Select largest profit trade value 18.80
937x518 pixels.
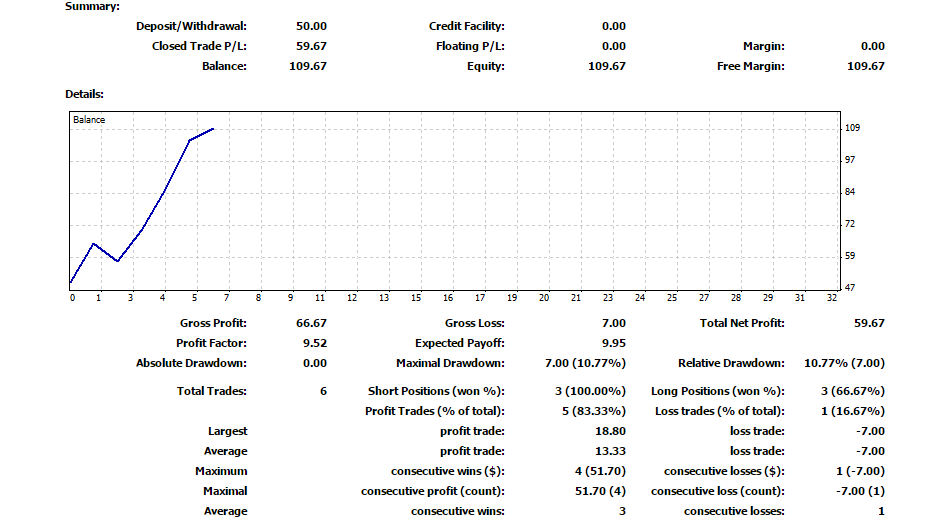[610, 431]
